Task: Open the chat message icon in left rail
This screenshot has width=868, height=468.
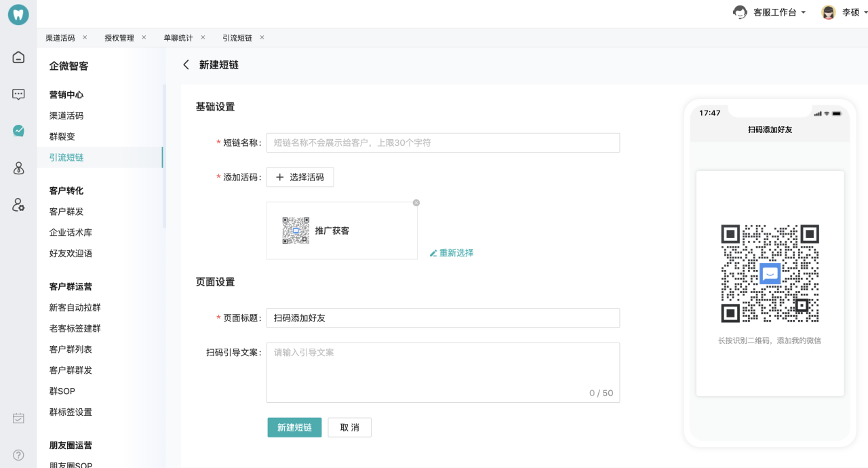Action: click(x=19, y=94)
